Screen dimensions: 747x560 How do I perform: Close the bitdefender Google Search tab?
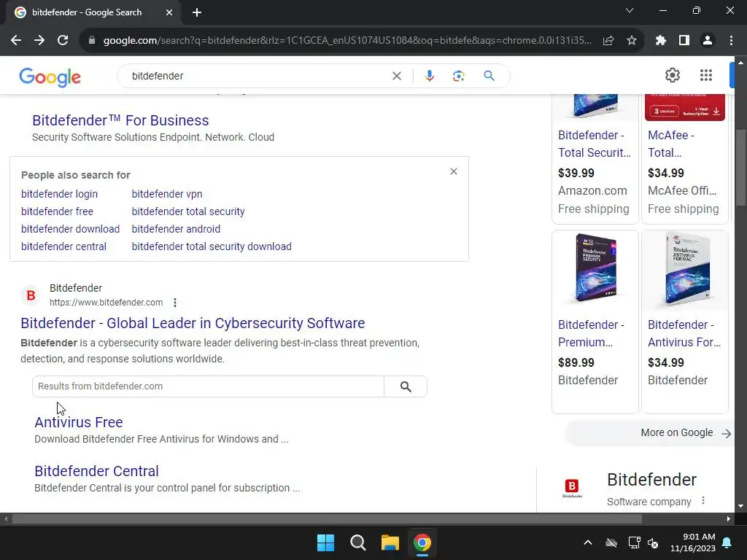pos(169,12)
